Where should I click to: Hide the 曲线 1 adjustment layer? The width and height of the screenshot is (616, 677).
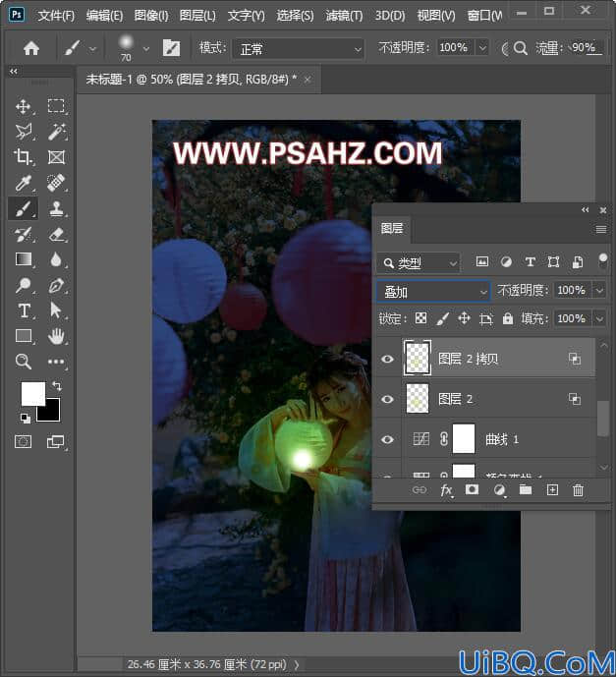click(x=387, y=439)
